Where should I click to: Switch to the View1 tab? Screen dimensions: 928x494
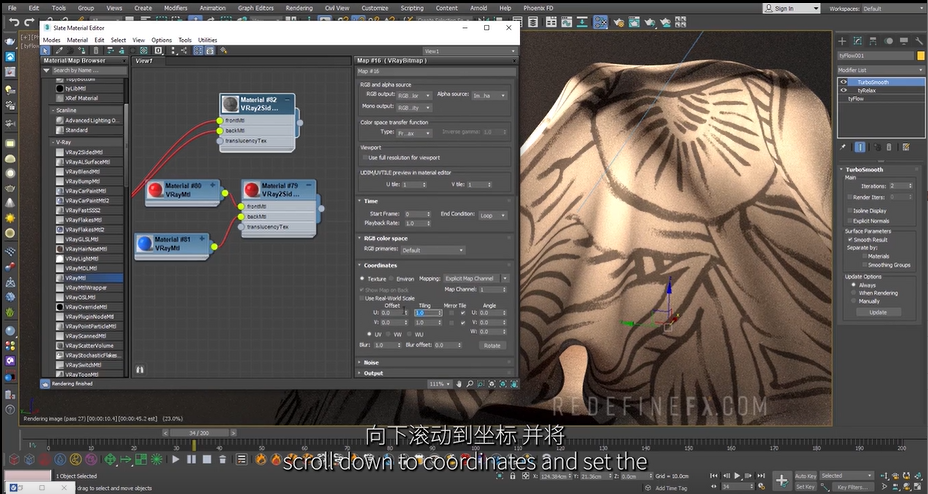[144, 61]
